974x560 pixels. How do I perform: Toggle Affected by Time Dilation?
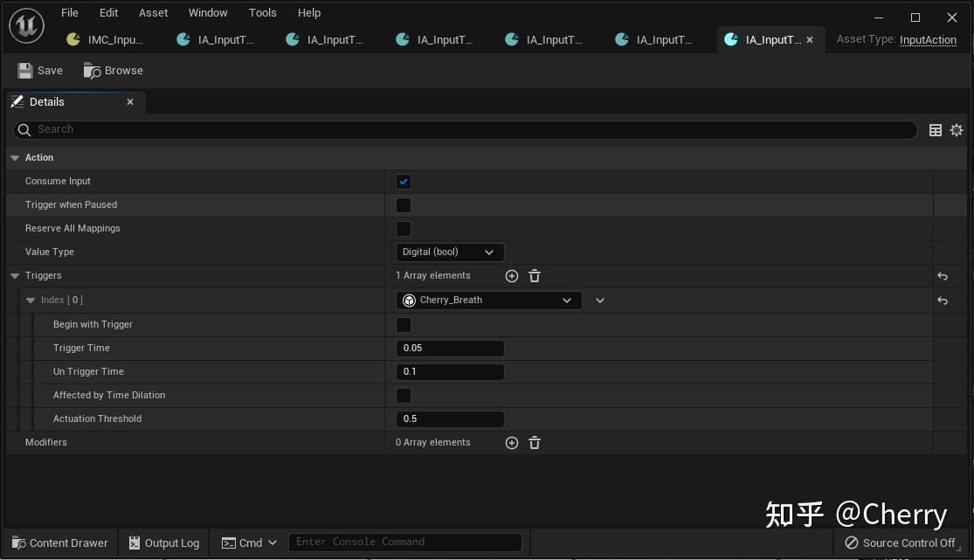tap(403, 395)
